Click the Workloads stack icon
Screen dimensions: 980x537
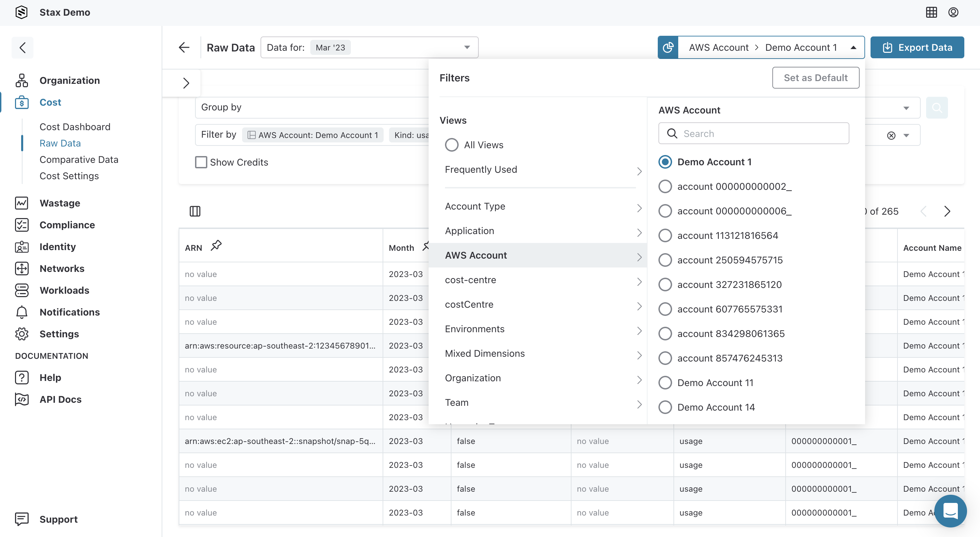click(22, 290)
